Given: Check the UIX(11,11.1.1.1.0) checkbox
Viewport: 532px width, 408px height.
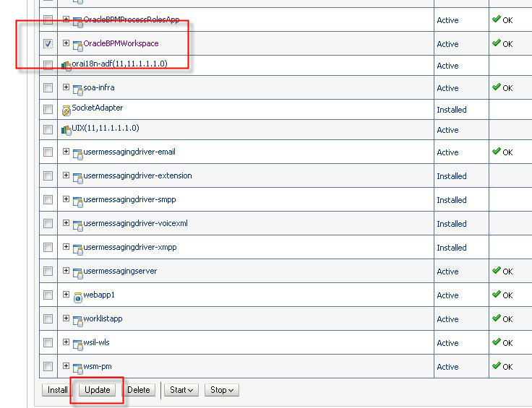Looking at the screenshot, I should [x=48, y=129].
